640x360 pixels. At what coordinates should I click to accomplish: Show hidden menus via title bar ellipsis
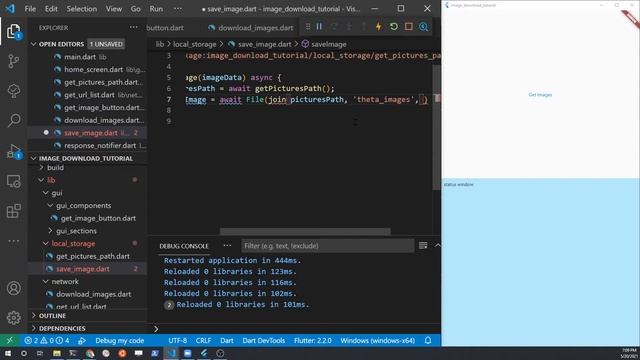click(x=178, y=9)
